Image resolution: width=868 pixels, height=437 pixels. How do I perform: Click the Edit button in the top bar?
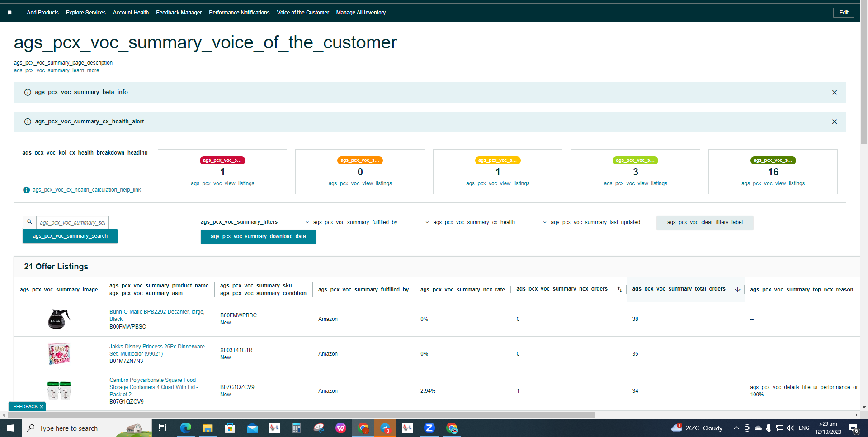pyautogui.click(x=844, y=13)
